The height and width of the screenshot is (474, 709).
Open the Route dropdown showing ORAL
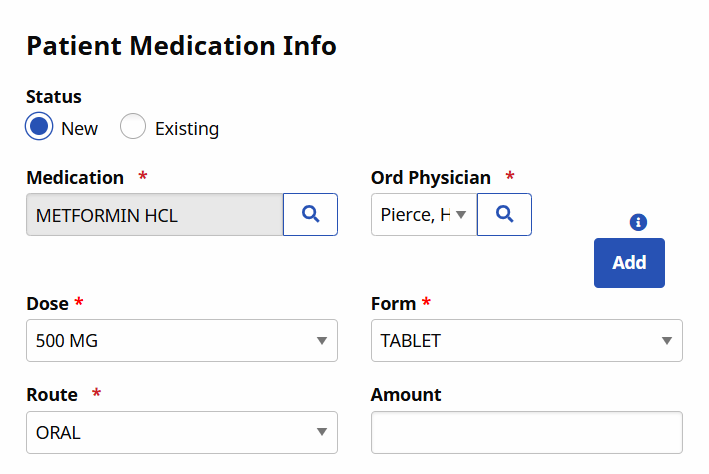pos(182,432)
